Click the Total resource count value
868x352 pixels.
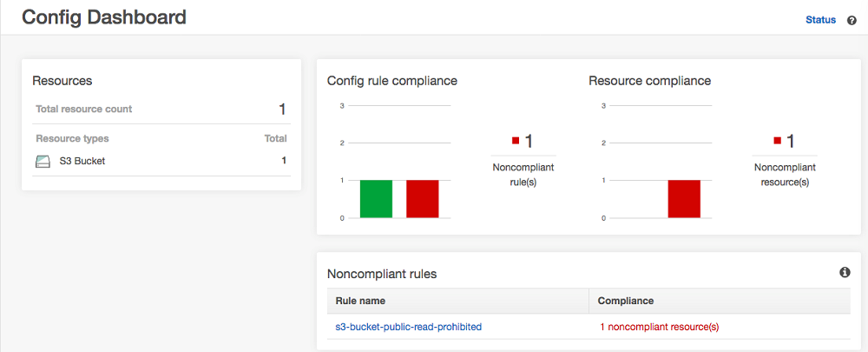(281, 110)
